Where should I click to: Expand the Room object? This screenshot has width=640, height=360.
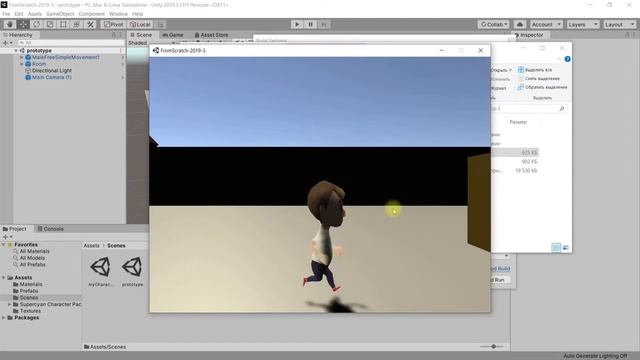tap(22, 64)
